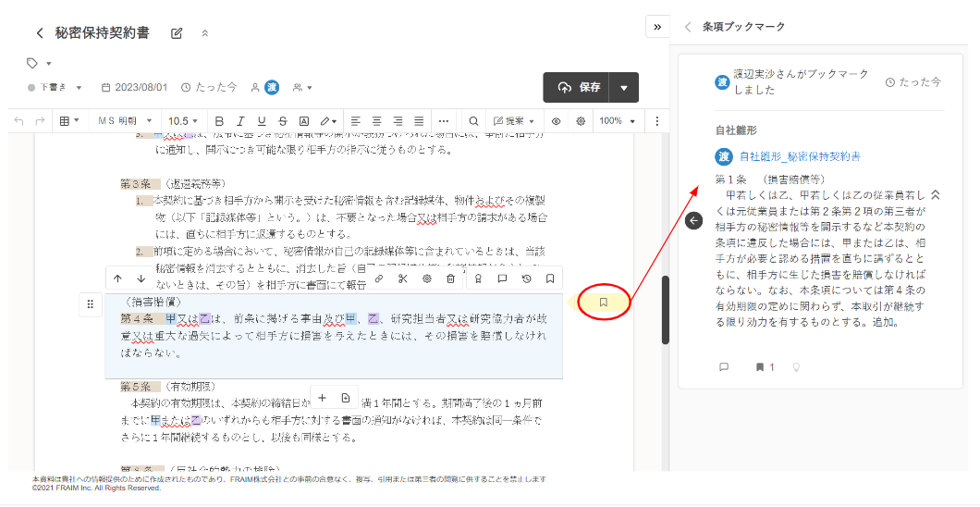Image resolution: width=980 pixels, height=507 pixels.
Task: Click the circled bookmark icon beside Article 4
Action: [x=603, y=303]
